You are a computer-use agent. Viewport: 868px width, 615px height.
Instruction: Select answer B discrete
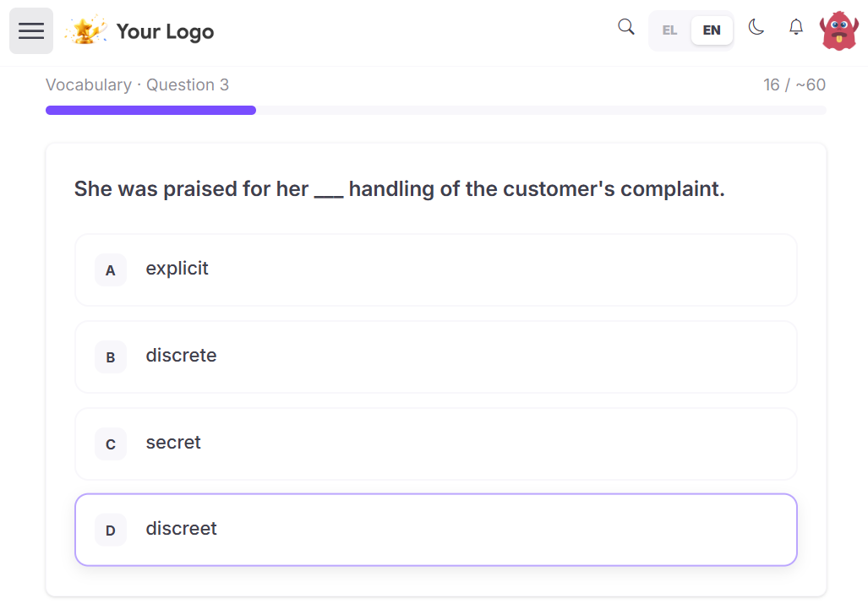(x=436, y=357)
